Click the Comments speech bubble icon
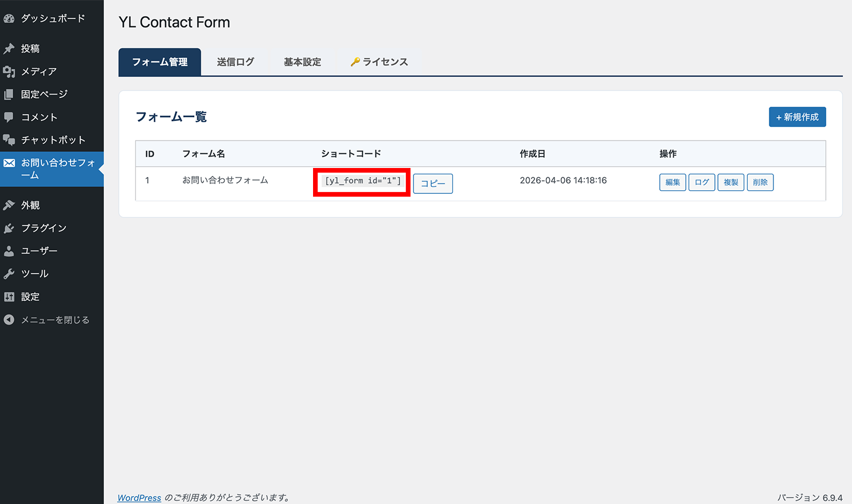Viewport: 852px width, 504px height. (x=9, y=117)
